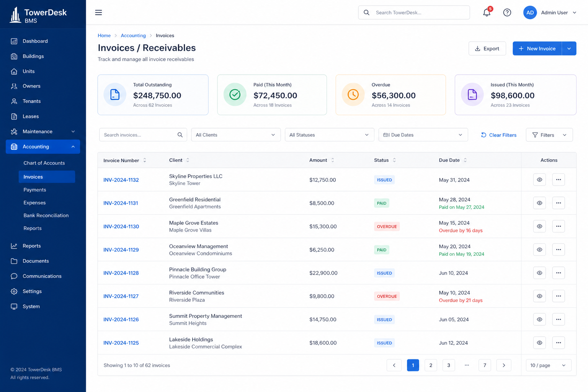Open more actions for INV-2024-1129
Screen dimensions: 588x392
pyautogui.click(x=559, y=250)
